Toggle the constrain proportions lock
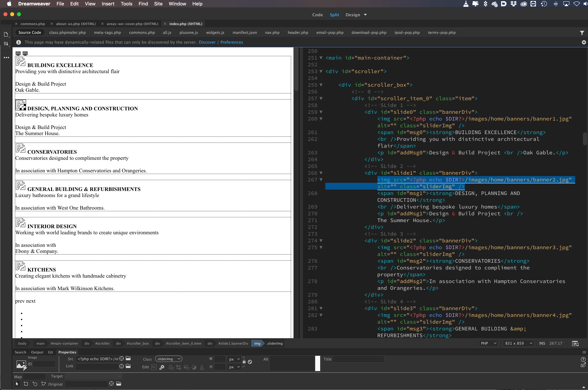The width and height of the screenshot is (588, 390). click(x=244, y=362)
